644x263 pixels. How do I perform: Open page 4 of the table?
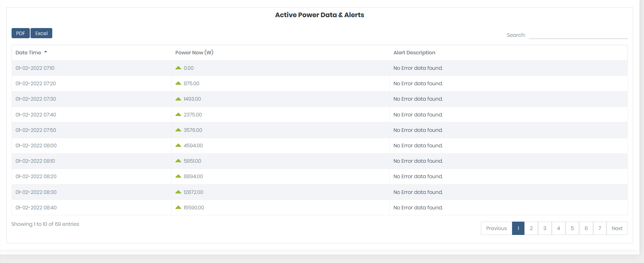[x=558, y=228]
